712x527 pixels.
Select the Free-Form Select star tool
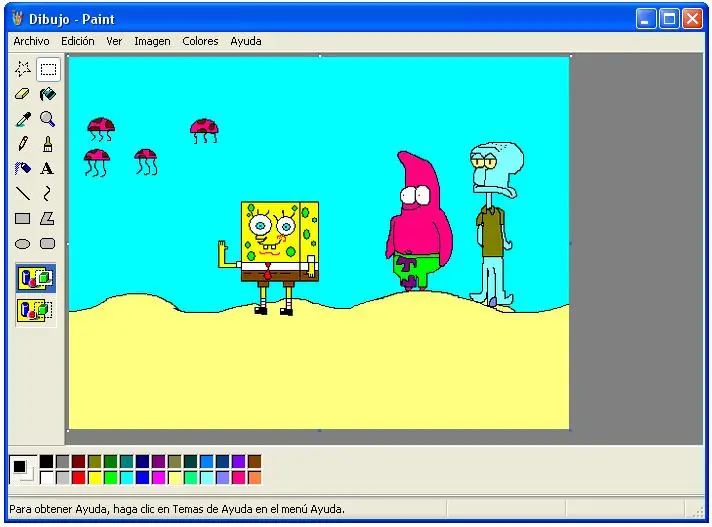(x=23, y=69)
